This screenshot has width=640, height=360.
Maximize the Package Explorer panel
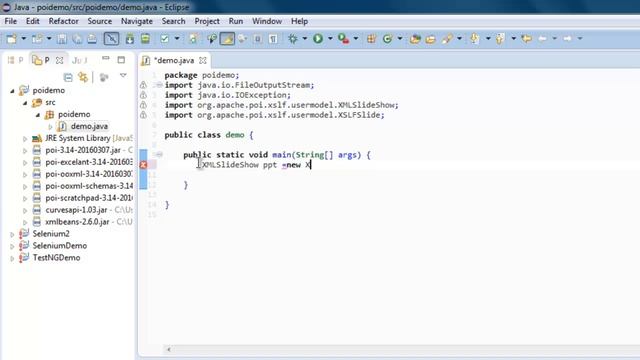pos(121,60)
